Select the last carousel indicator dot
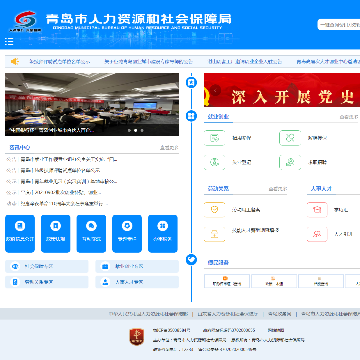Image resolution: width=360 pixels, height=360 pixels. (x=142, y=130)
